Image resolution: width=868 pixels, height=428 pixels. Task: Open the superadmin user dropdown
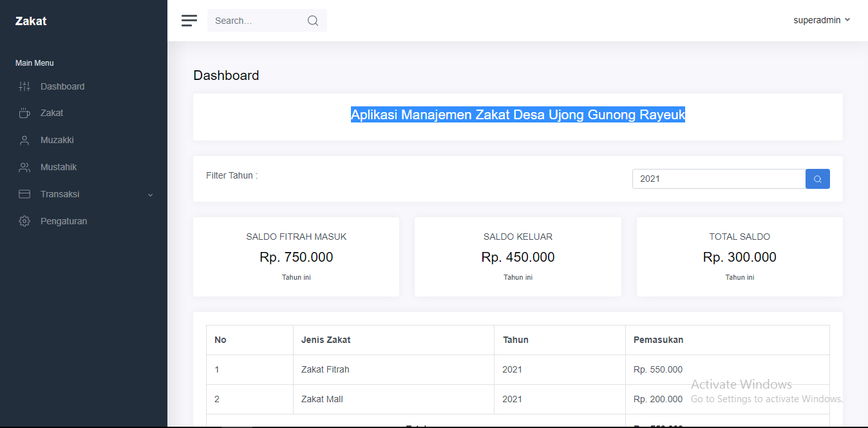pos(822,20)
